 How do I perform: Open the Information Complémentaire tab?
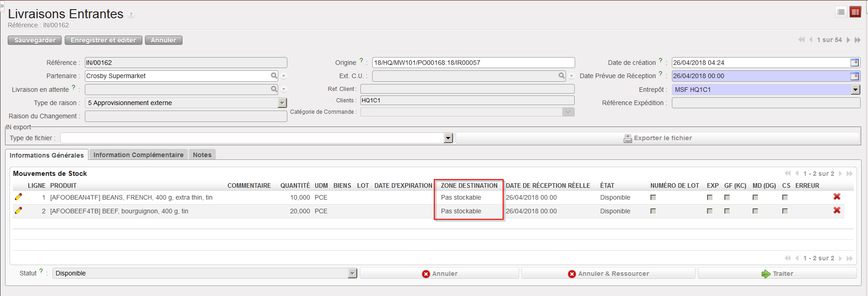[x=138, y=155]
